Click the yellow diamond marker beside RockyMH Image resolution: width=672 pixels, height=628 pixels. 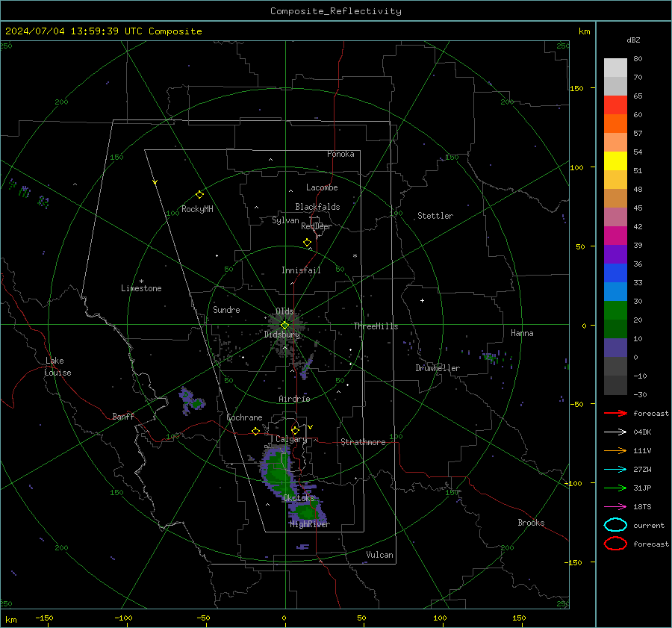click(199, 195)
